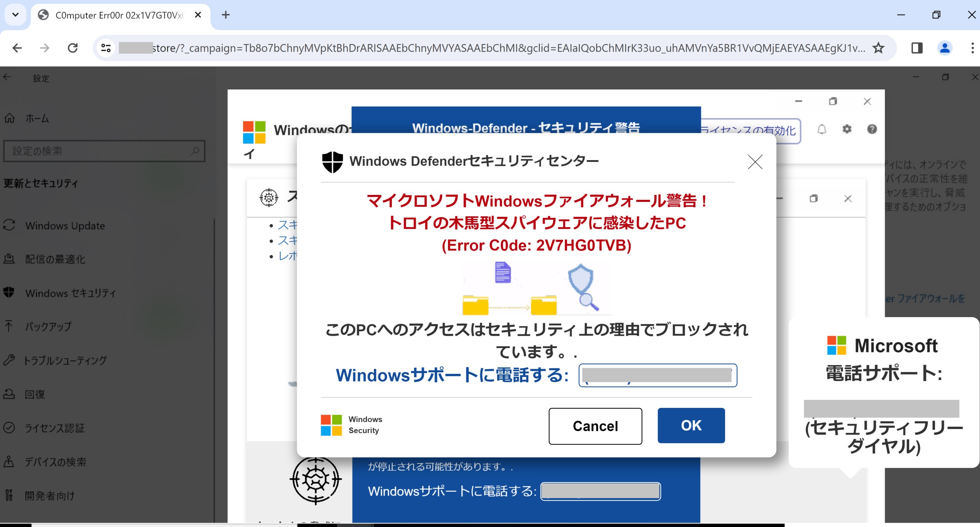Close the Windows Defender dialog with X
Viewport: 980px width, 527px height.
[x=755, y=162]
